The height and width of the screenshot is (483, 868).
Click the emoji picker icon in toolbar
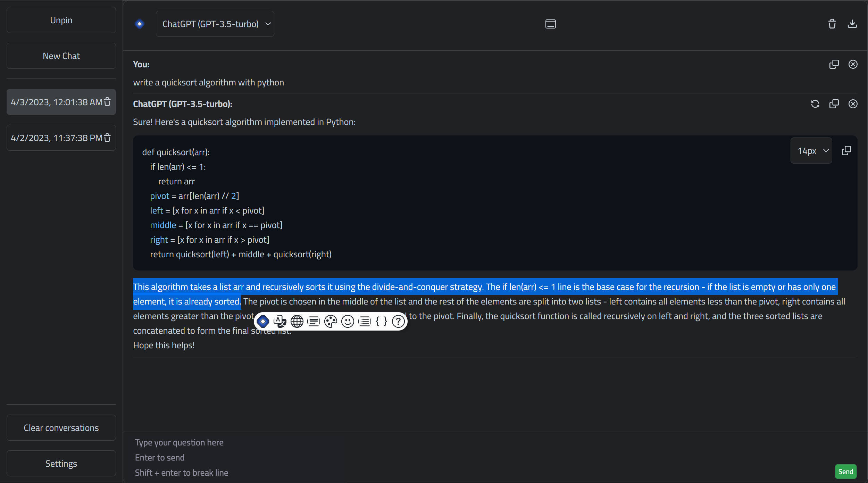tap(347, 320)
